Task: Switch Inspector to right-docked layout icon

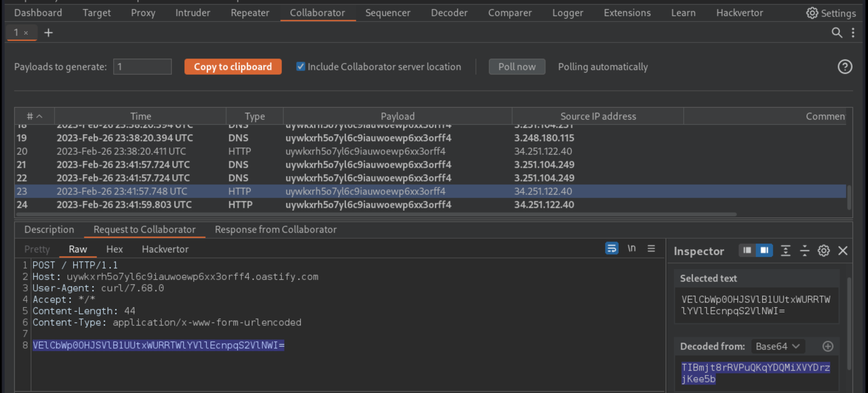Action: tap(764, 250)
